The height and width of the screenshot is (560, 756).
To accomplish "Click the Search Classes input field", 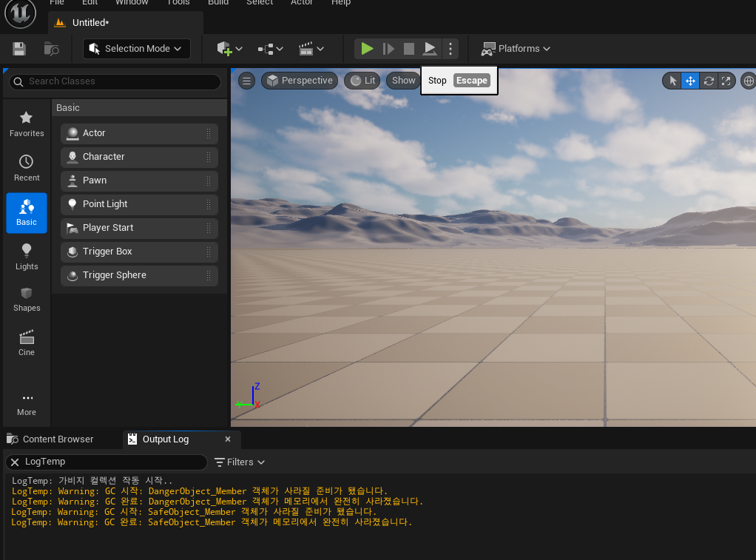I will coord(115,81).
